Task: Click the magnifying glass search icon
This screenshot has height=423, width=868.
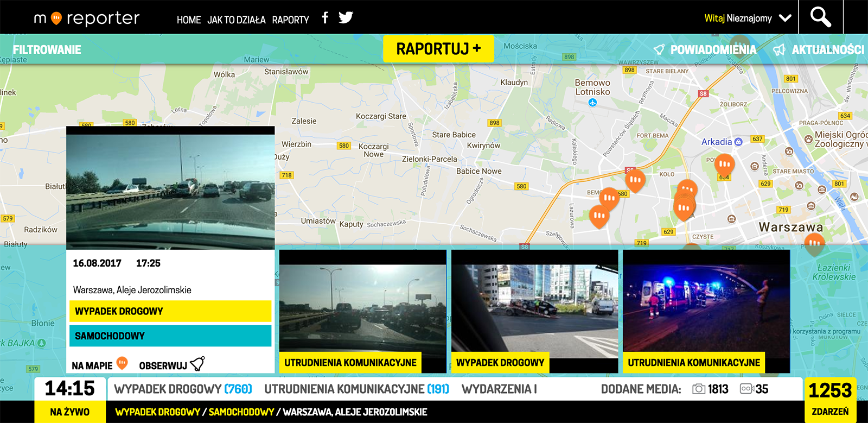Action: click(x=820, y=17)
